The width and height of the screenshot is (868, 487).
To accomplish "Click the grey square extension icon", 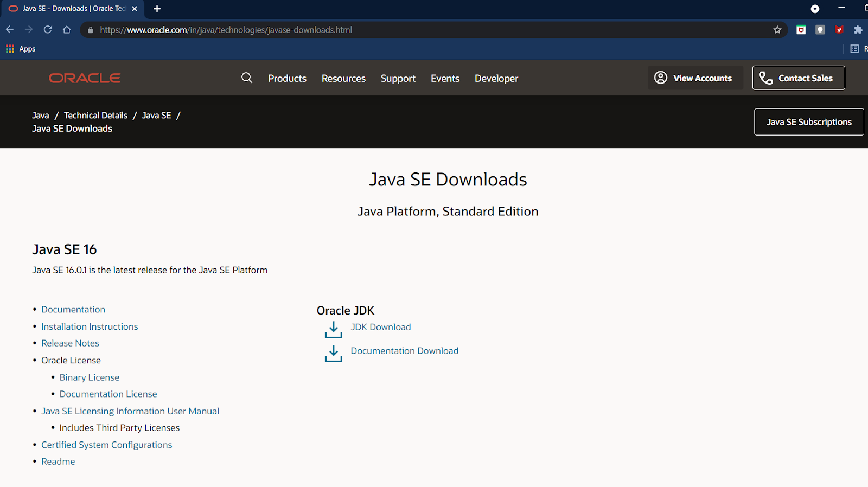I will tap(820, 30).
